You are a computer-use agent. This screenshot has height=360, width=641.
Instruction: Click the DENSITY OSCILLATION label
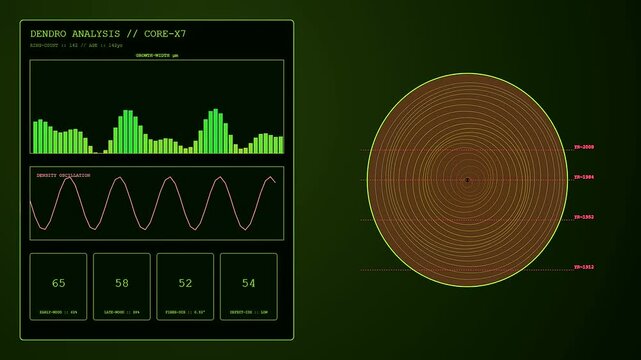[x=63, y=175]
